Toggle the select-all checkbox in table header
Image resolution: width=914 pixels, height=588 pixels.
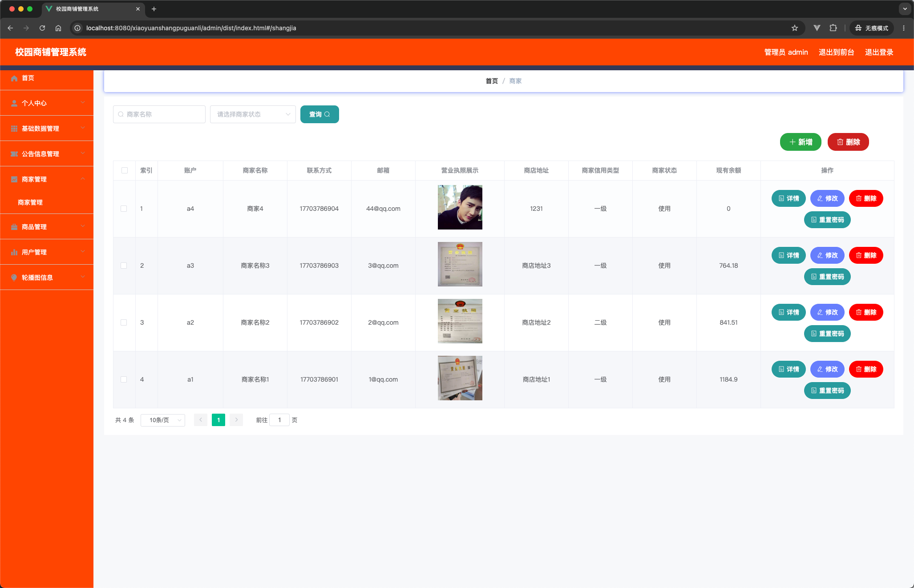(125, 170)
